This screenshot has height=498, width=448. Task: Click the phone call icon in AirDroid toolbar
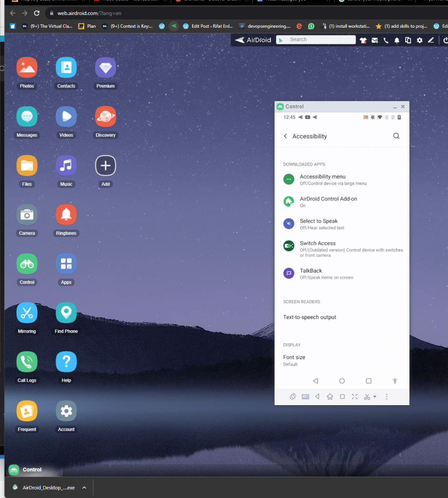click(x=386, y=40)
